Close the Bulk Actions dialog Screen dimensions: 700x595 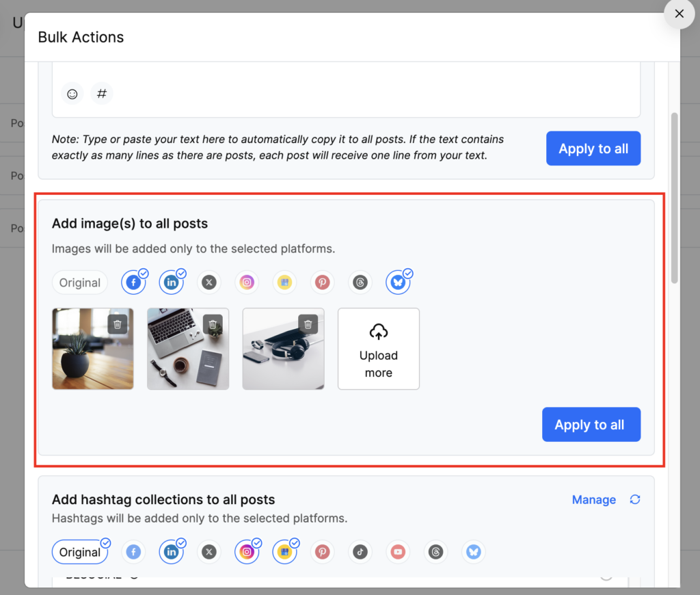[x=679, y=14]
